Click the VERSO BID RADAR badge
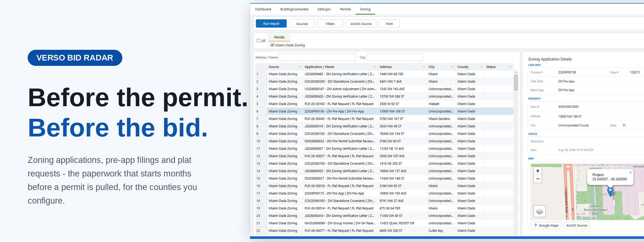Viewport: 644px width, 242px height. 75,58
